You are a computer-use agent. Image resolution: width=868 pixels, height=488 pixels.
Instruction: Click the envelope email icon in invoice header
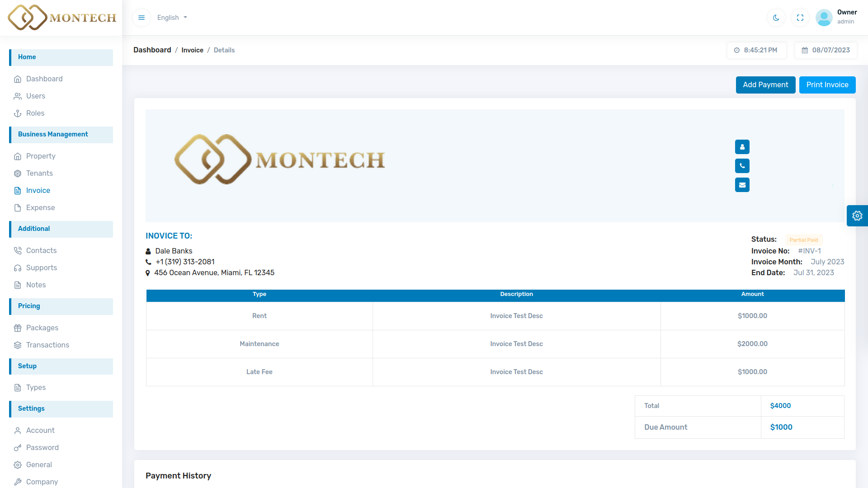(742, 185)
